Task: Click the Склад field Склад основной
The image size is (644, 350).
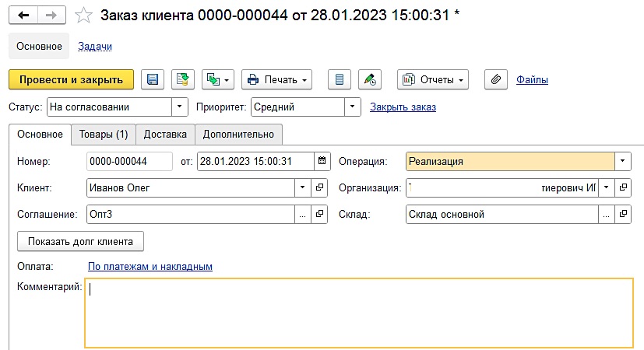Action: [502, 214]
